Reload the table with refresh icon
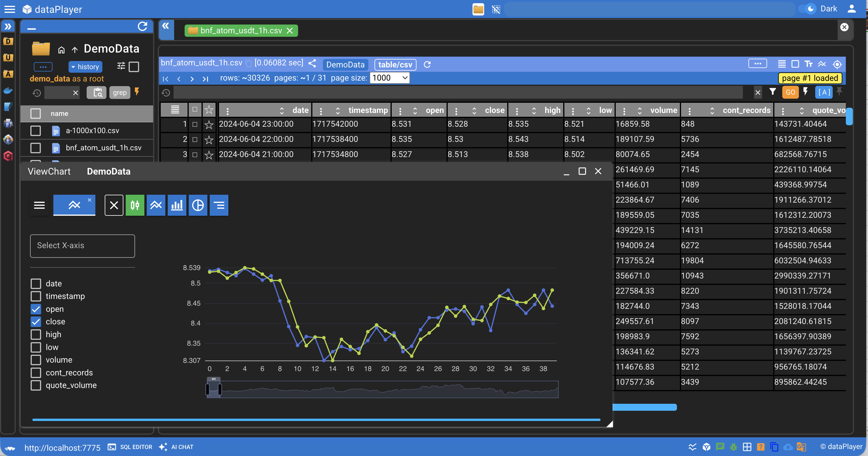The image size is (868, 456). pyautogui.click(x=427, y=65)
